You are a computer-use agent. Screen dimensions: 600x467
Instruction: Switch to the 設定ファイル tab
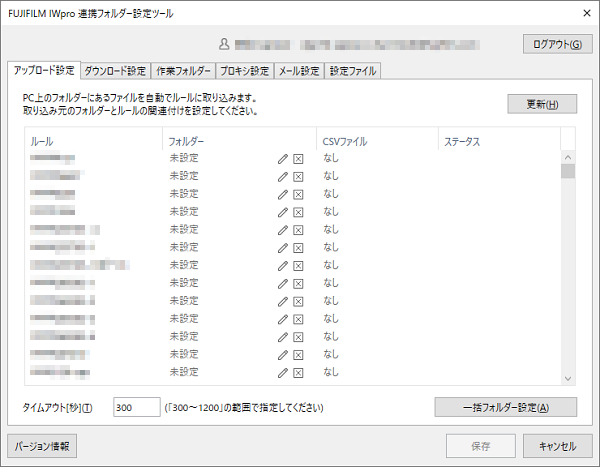[x=353, y=71]
